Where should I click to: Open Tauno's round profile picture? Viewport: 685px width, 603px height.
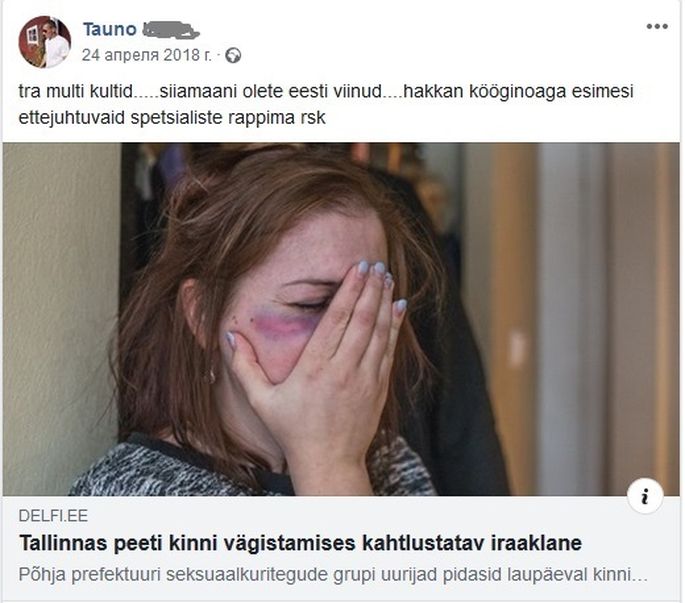(x=44, y=42)
